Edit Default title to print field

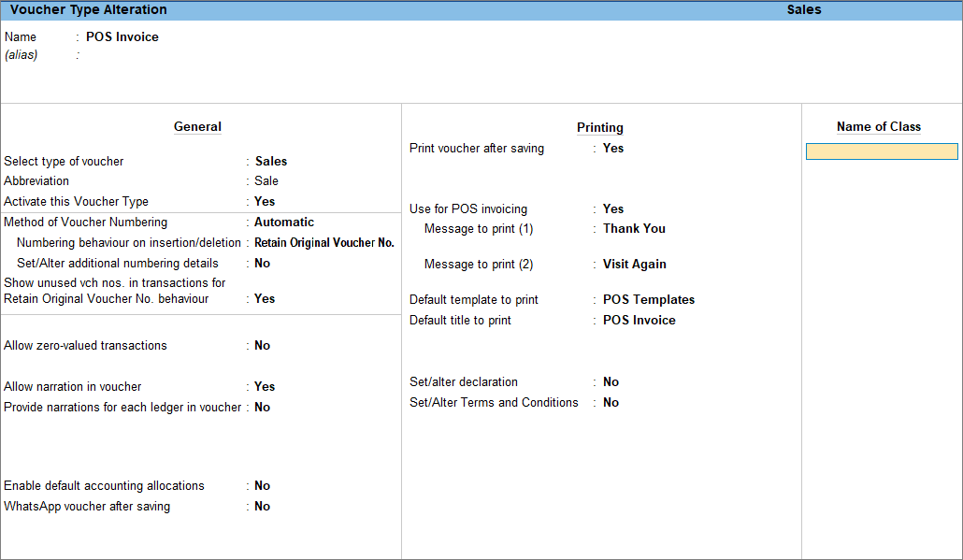coord(639,320)
